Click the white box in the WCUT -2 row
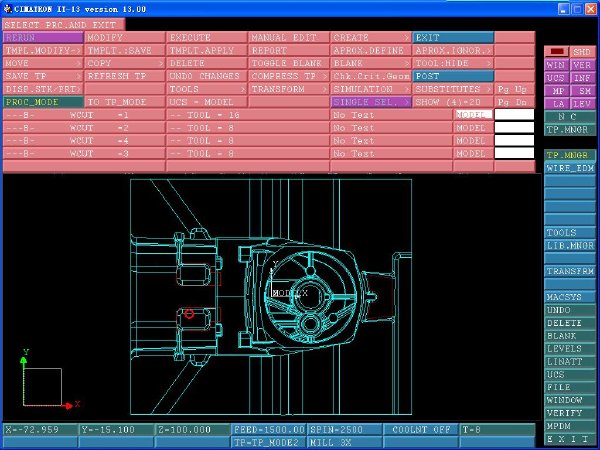 click(514, 128)
